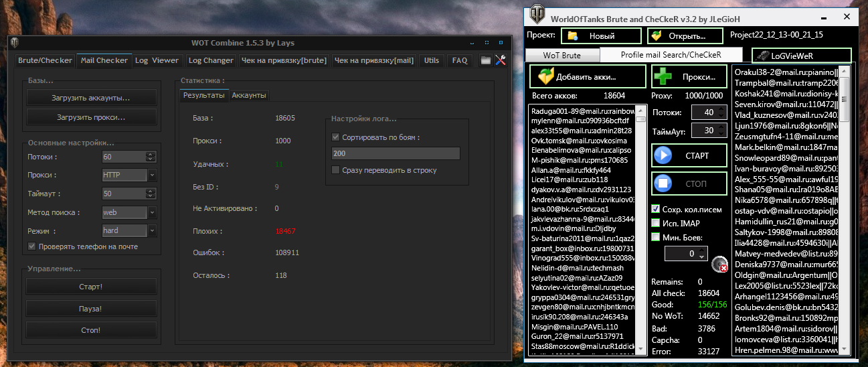
Task: Open 'Чек на привязку[brute]' tab
Action: (x=284, y=60)
